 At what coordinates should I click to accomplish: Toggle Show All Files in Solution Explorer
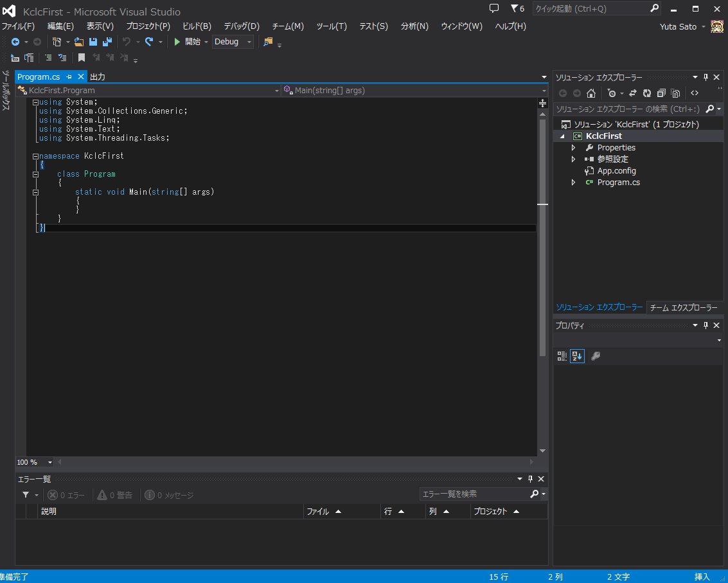(675, 93)
